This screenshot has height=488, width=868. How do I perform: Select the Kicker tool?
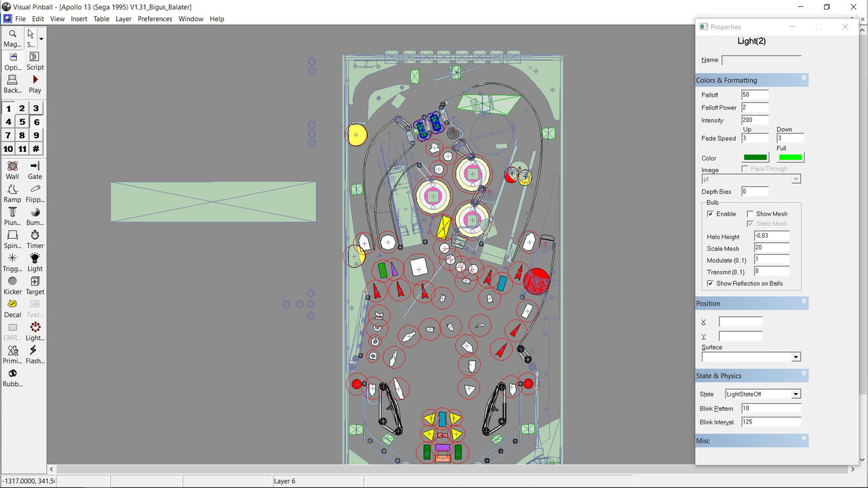point(12,285)
